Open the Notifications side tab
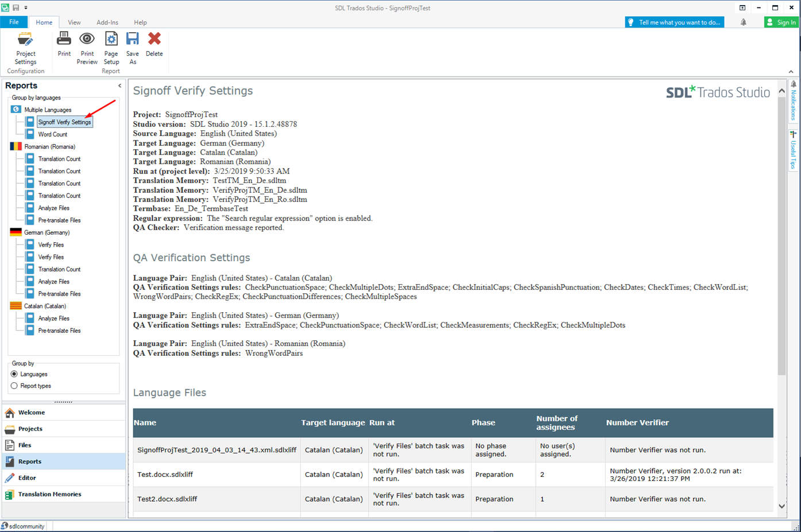801x532 pixels. pos(794,101)
